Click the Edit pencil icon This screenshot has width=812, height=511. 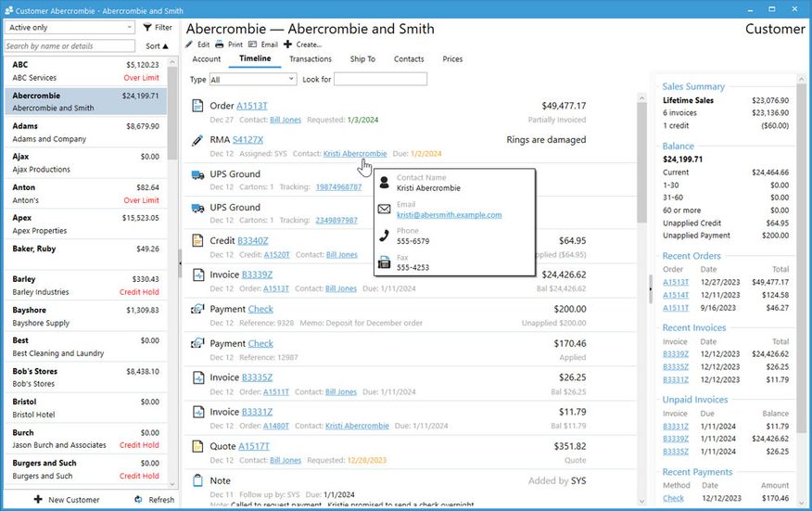click(x=190, y=45)
